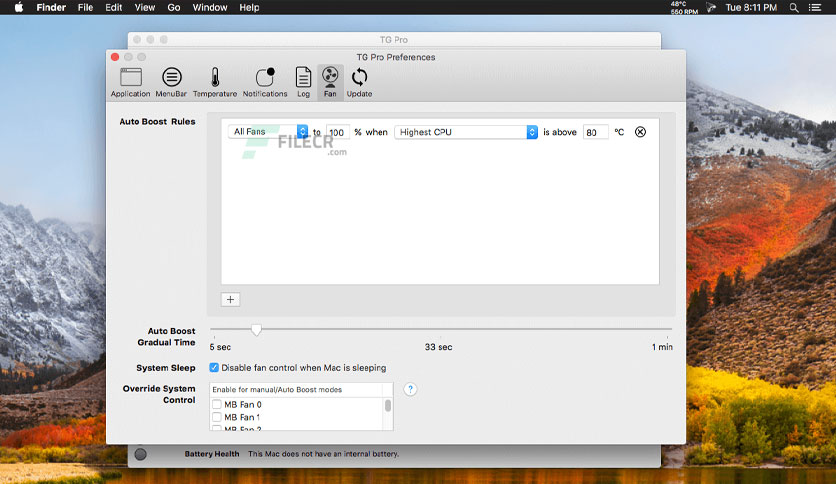Open the Window menu
Viewport: 836px width, 484px height.
coord(210,7)
